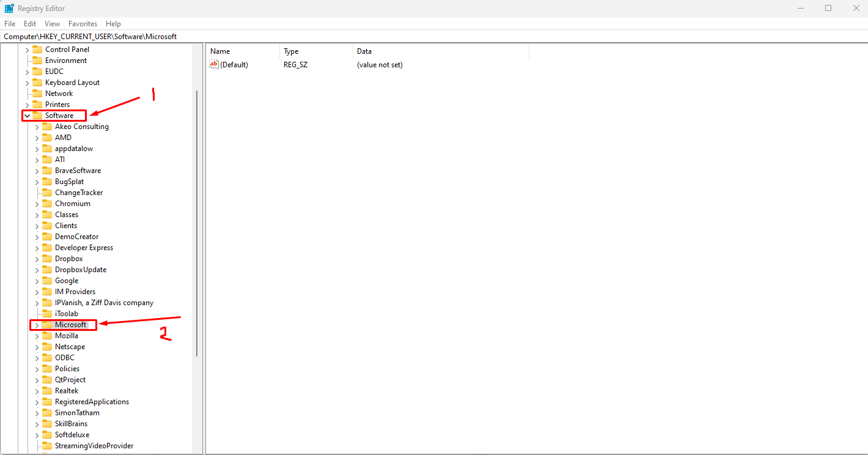The height and width of the screenshot is (455, 868).
Task: Select the StreamingVideoProvider key label
Action: coord(94,446)
